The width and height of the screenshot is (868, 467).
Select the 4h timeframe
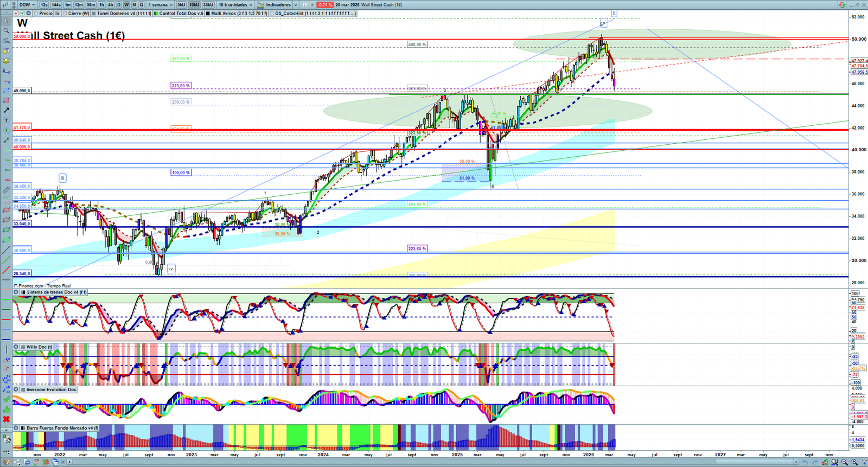[x=111, y=4]
